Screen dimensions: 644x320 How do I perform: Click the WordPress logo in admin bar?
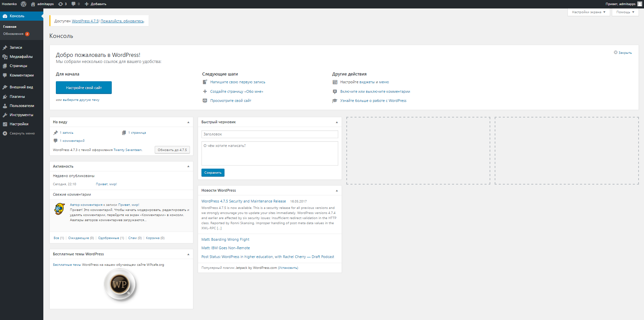tap(23, 4)
